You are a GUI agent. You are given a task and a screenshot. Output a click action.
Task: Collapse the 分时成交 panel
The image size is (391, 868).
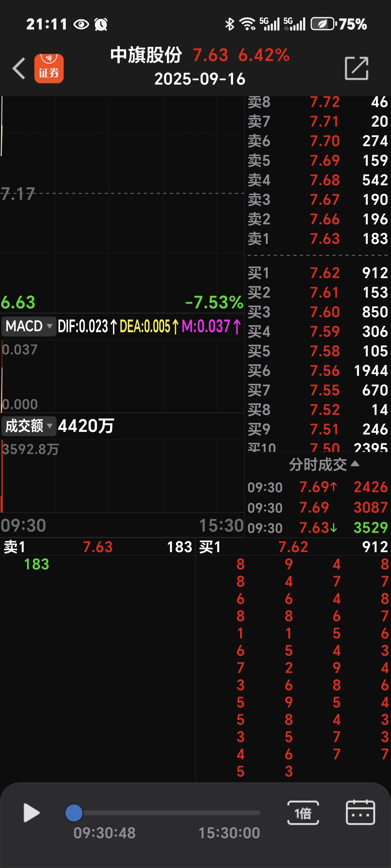(324, 464)
